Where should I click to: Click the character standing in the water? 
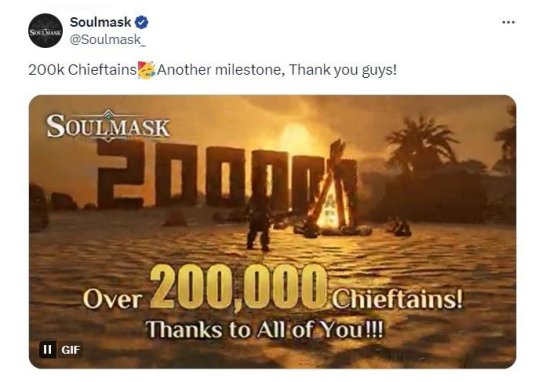click(x=259, y=221)
